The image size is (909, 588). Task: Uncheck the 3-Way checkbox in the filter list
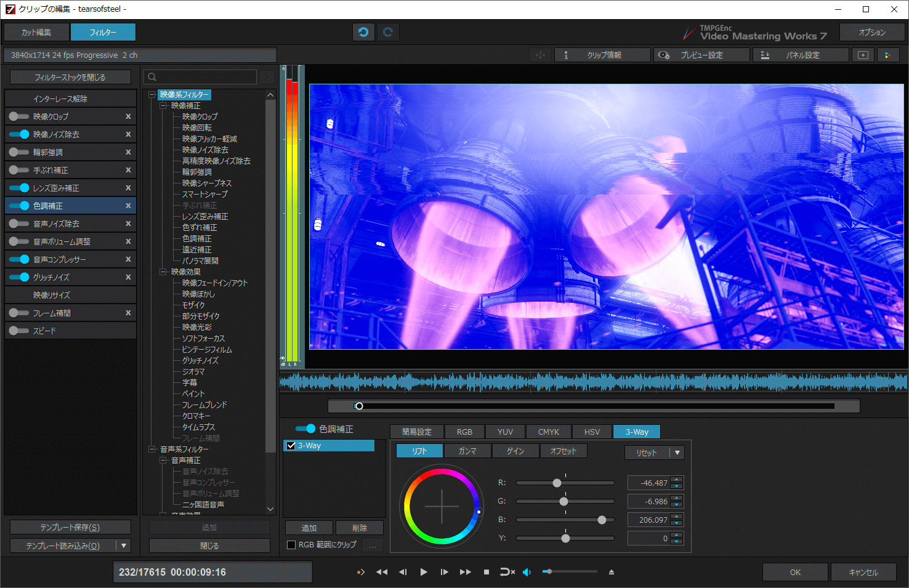pos(291,445)
